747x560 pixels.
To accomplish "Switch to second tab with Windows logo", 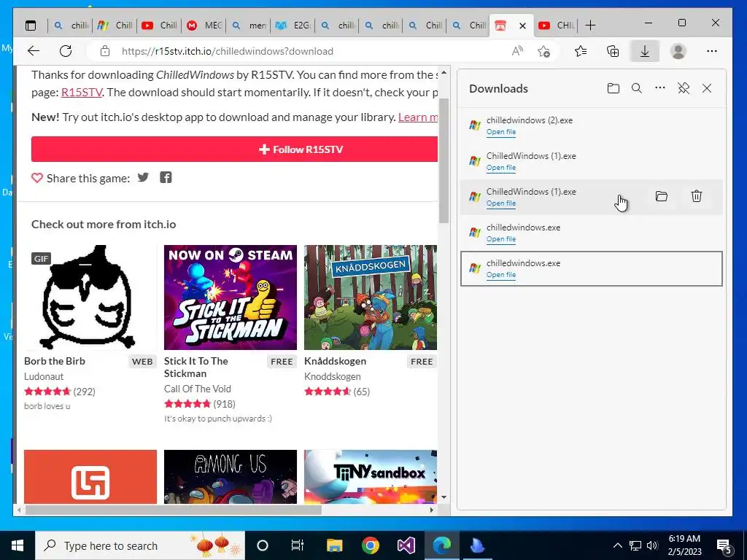I will (x=115, y=26).
